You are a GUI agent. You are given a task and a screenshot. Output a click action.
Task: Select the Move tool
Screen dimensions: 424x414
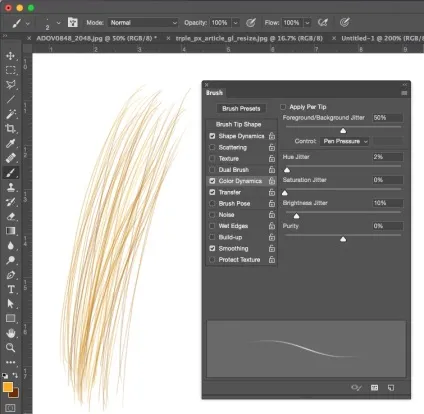10,56
